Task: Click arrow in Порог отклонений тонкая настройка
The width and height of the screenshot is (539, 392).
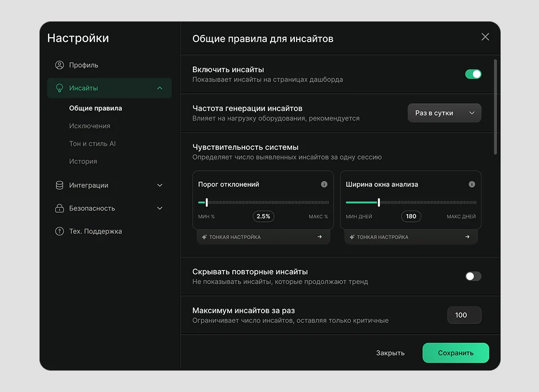Action: tap(320, 237)
